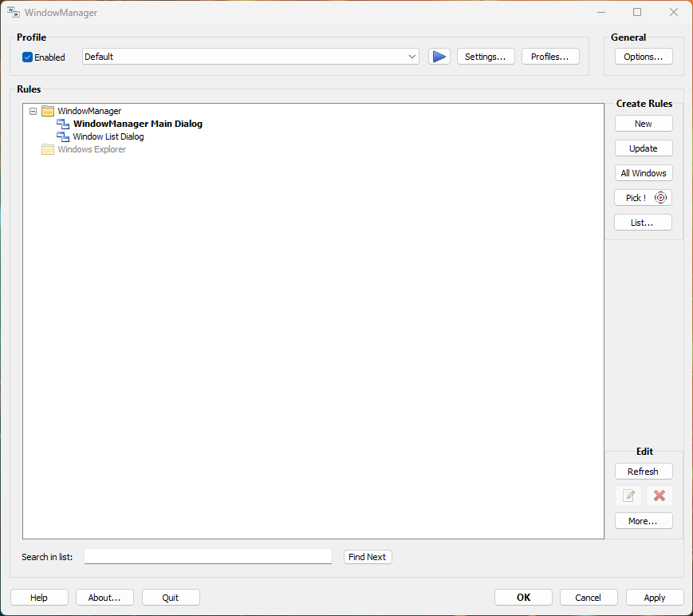Click the WindowManager folder icon in tree
693x616 pixels.
click(x=48, y=111)
